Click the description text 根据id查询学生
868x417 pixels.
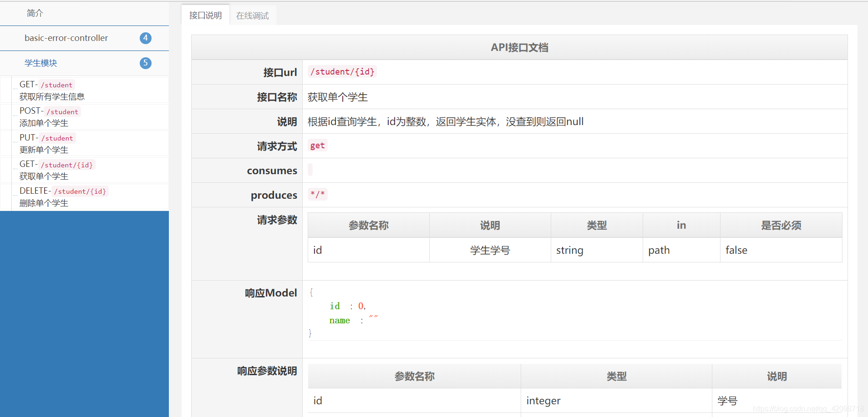pyautogui.click(x=446, y=121)
